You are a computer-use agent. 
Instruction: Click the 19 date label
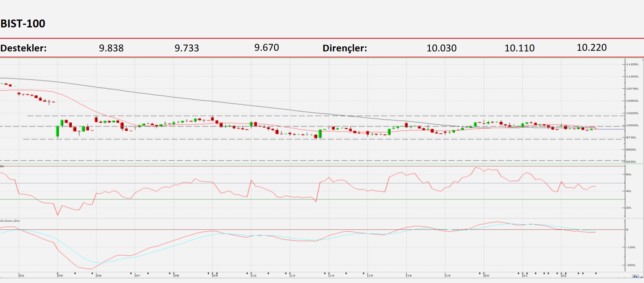pos(448,275)
